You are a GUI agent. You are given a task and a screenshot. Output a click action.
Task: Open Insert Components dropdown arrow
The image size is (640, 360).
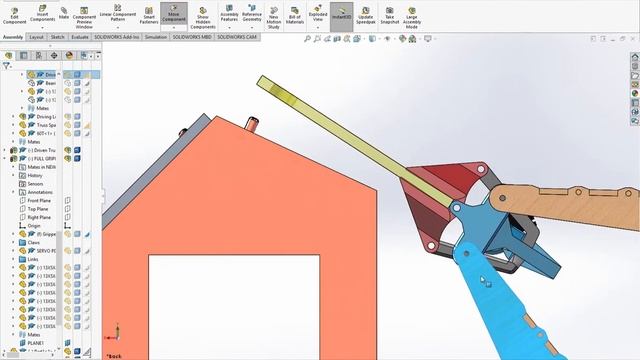42,27
